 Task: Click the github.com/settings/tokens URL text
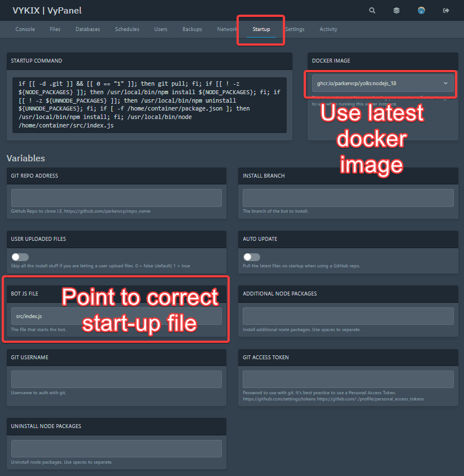[279, 399]
